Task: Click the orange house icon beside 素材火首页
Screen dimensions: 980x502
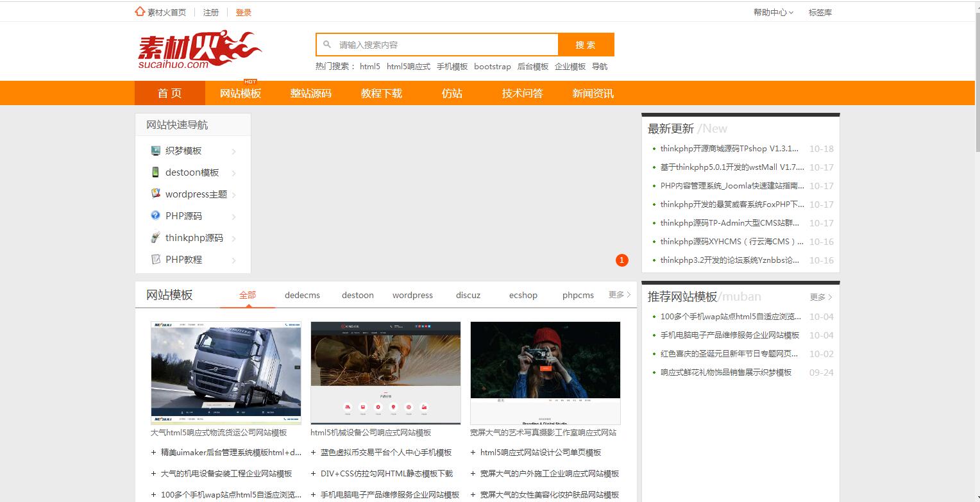Action: tap(139, 11)
